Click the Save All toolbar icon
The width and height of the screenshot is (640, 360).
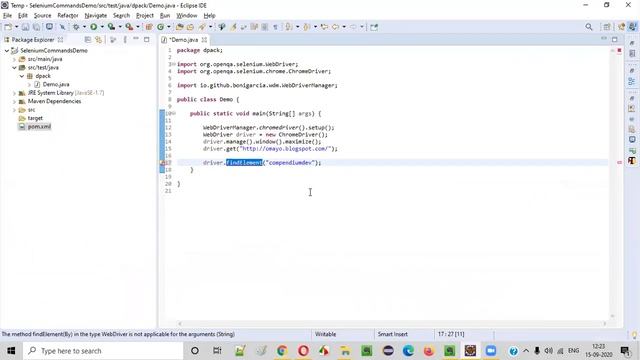pyautogui.click(x=36, y=27)
